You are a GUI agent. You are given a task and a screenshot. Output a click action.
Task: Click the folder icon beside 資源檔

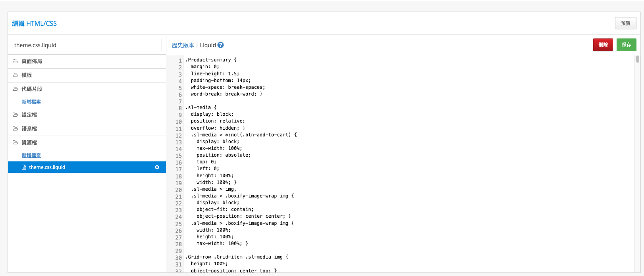(15, 142)
